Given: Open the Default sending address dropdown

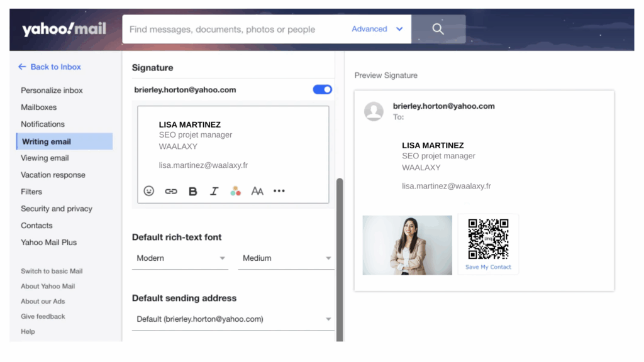Looking at the screenshot, I should coord(233,319).
